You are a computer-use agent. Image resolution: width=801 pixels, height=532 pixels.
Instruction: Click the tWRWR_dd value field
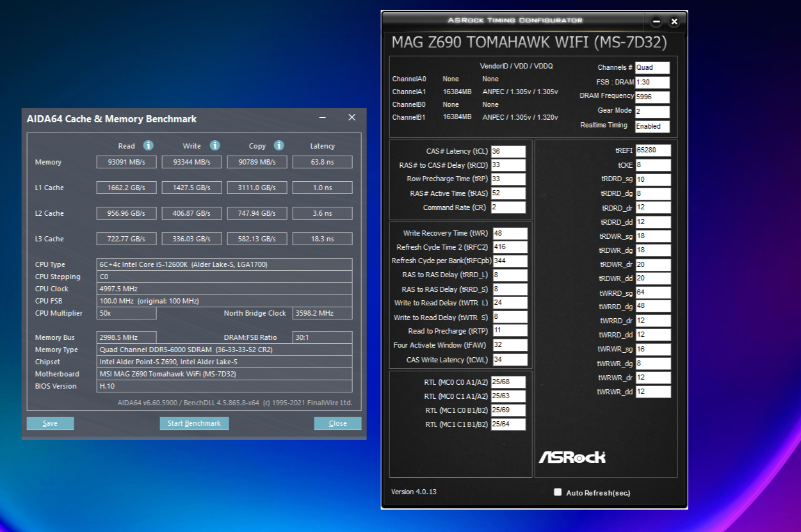(653, 391)
